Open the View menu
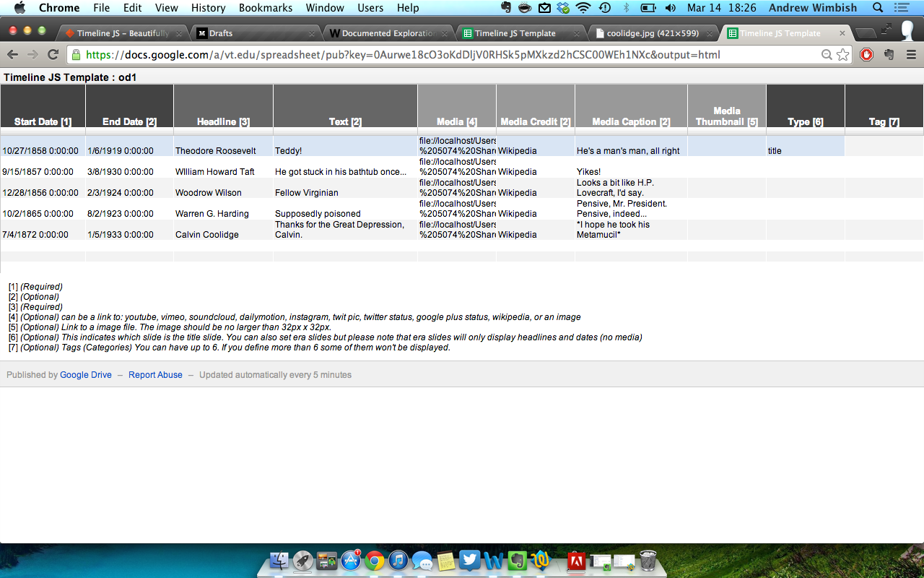This screenshot has width=924, height=578. tap(167, 8)
